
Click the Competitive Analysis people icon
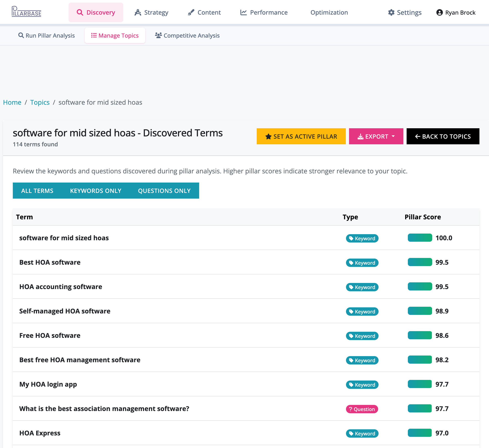pos(158,35)
